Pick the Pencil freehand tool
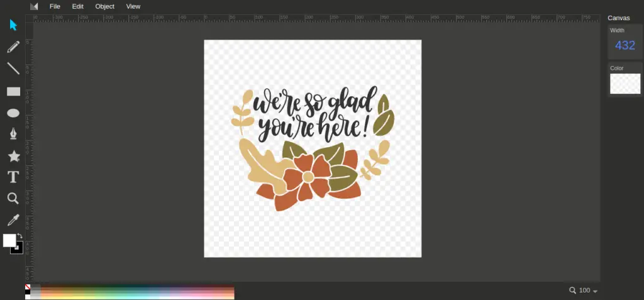The width and height of the screenshot is (644, 300). pyautogui.click(x=13, y=47)
